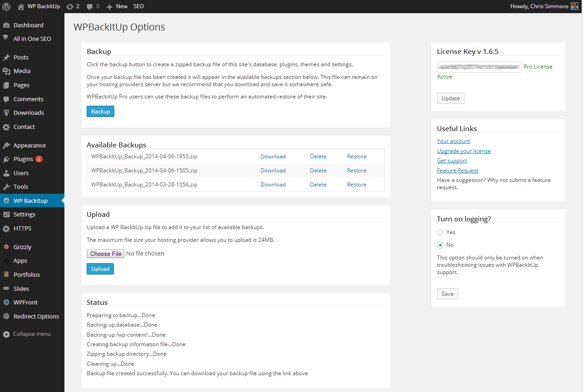Open the Plugins menu label
The image size is (583, 392).
(23, 159)
